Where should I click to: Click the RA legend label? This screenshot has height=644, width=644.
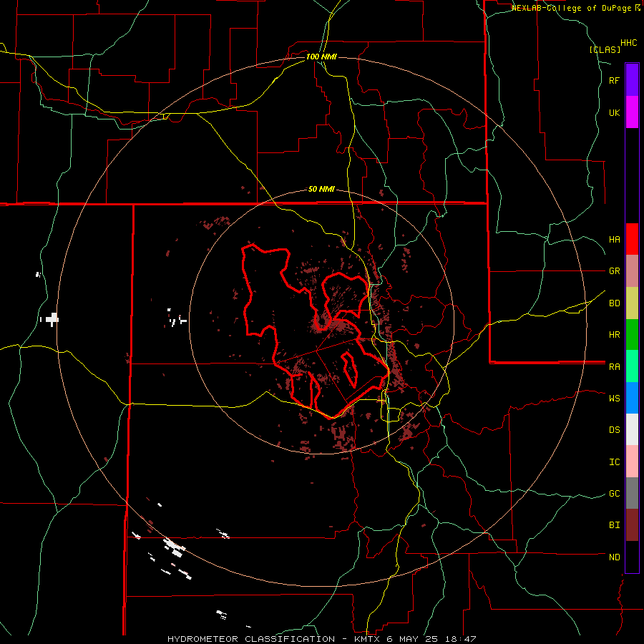(x=614, y=366)
